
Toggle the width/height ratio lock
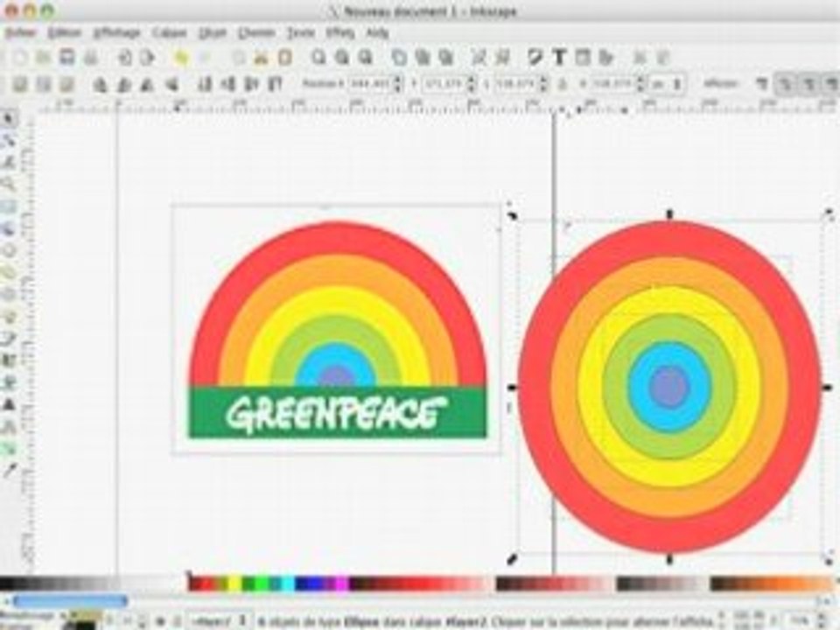(563, 84)
